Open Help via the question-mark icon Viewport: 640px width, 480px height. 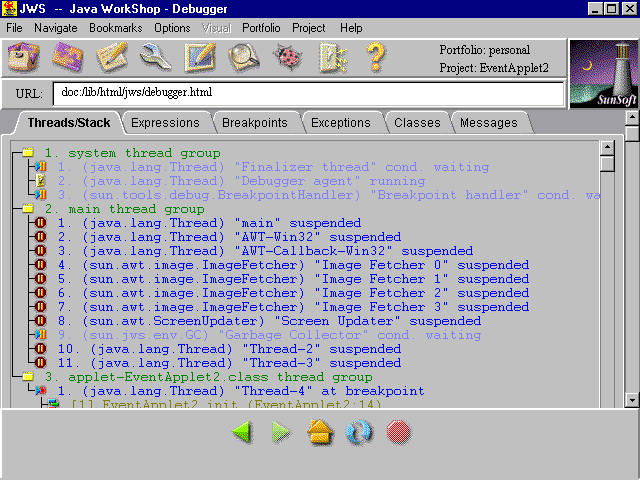376,58
